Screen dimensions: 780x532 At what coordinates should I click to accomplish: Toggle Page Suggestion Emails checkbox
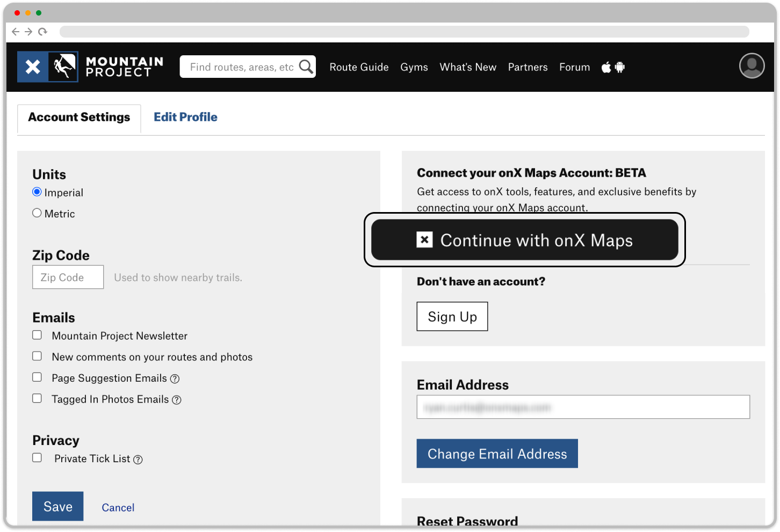37,377
